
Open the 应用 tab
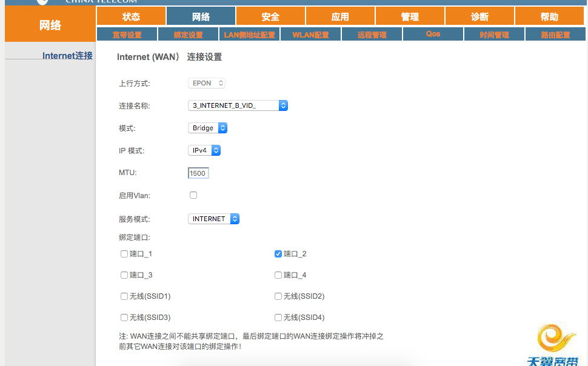coord(340,16)
